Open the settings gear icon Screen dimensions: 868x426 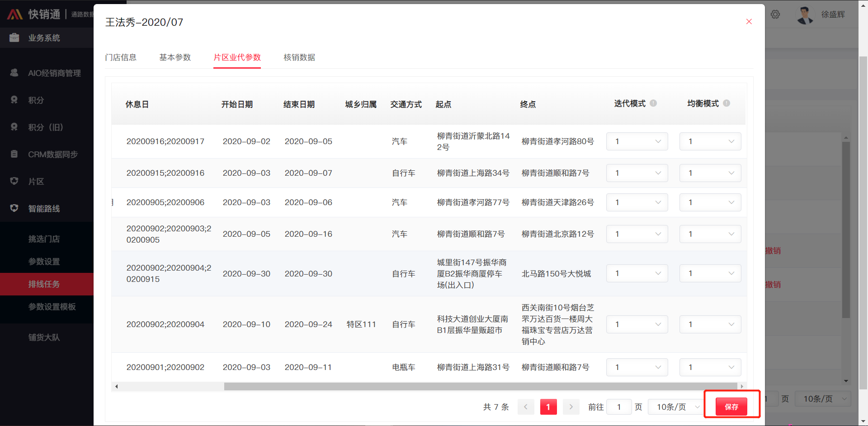tap(775, 14)
